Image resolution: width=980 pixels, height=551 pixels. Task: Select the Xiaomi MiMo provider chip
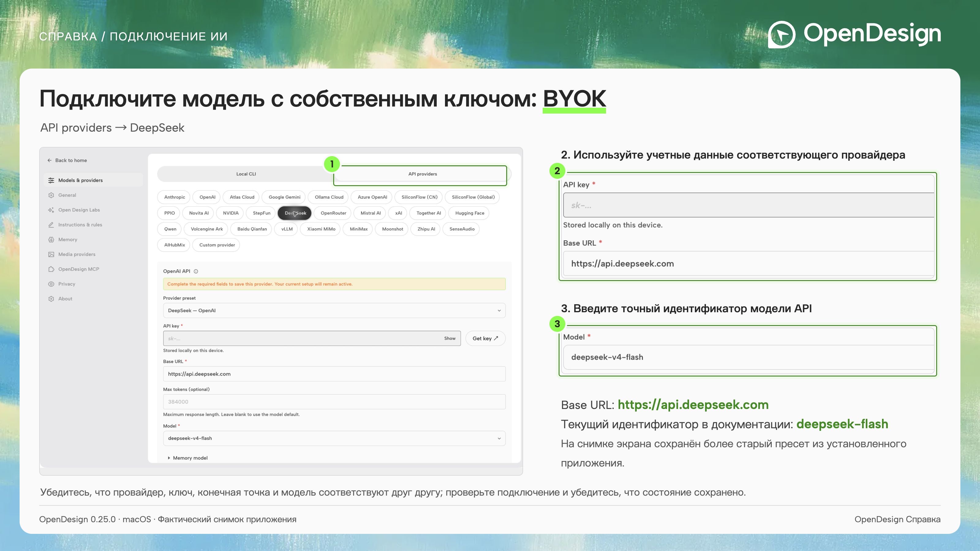321,229
